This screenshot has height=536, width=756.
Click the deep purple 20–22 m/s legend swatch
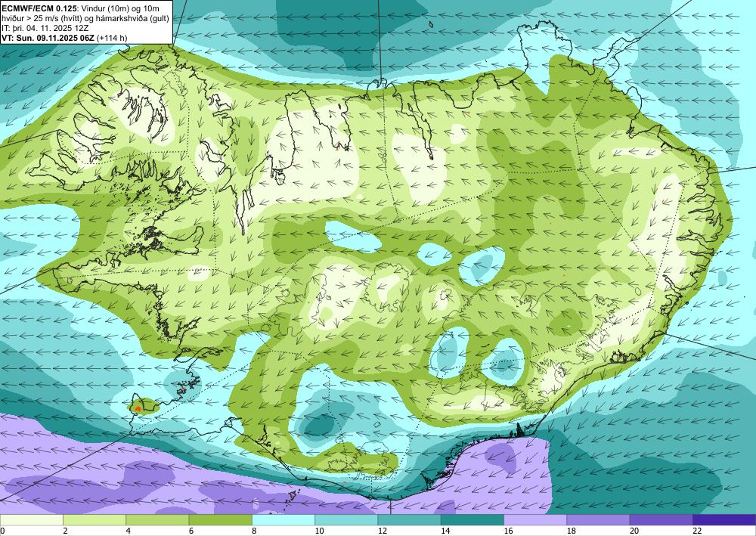(661, 520)
